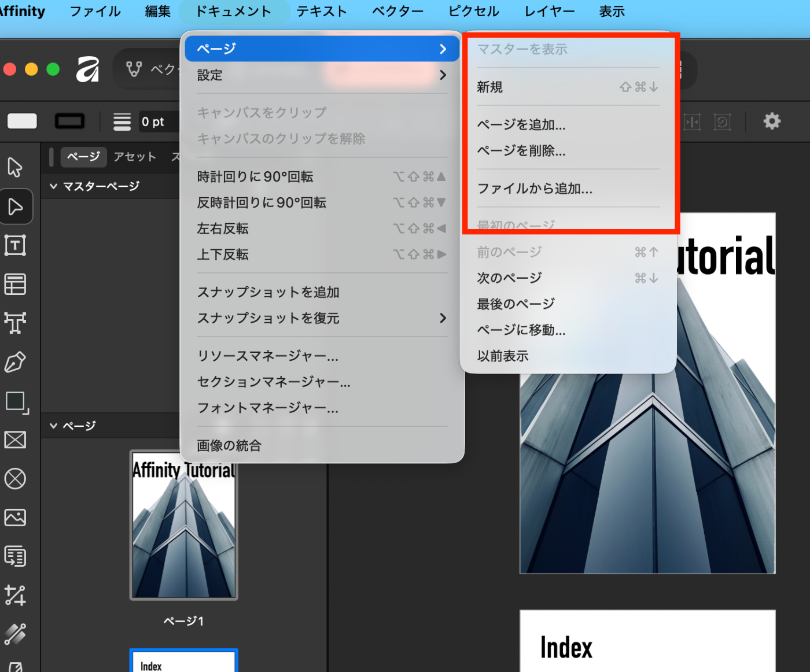Open the ベクター menu
This screenshot has width=810, height=672.
click(398, 12)
